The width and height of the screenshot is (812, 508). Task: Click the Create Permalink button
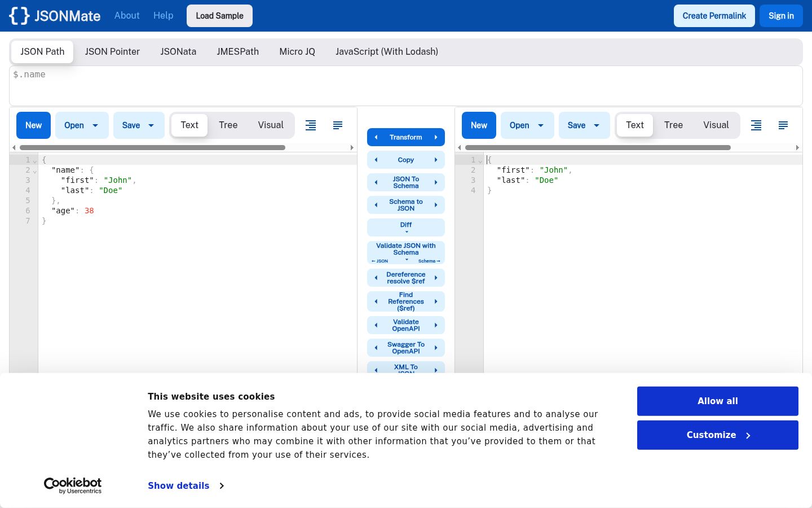point(714,16)
